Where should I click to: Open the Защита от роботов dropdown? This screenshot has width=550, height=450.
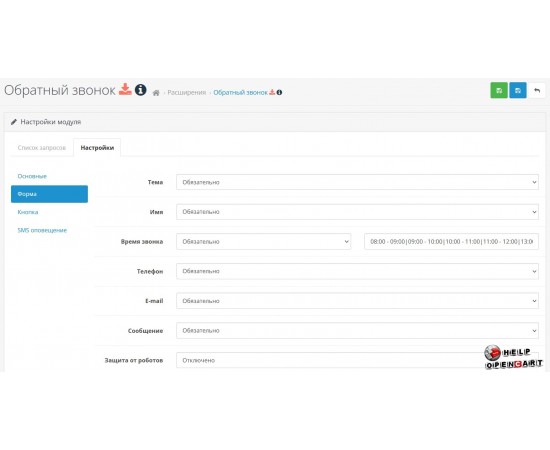click(x=357, y=360)
